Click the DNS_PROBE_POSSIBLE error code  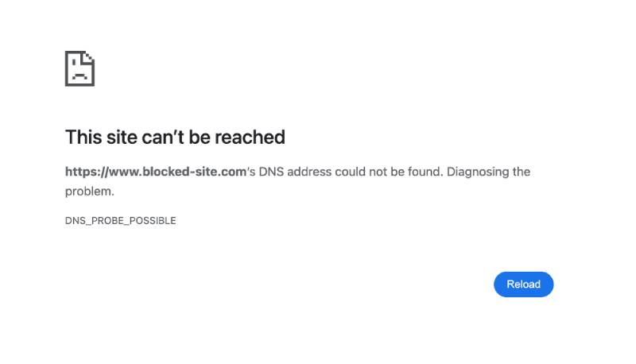pos(120,220)
